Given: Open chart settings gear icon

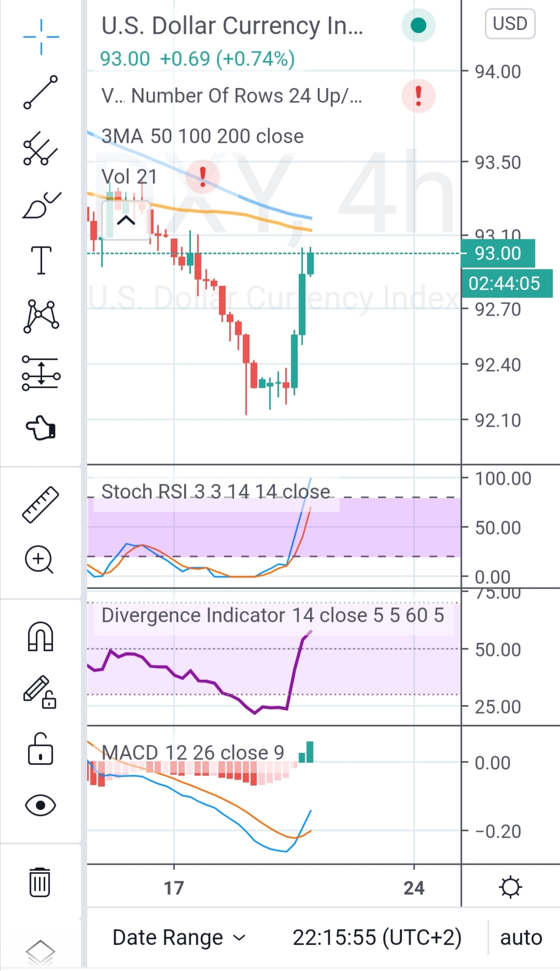Looking at the screenshot, I should tap(510, 887).
